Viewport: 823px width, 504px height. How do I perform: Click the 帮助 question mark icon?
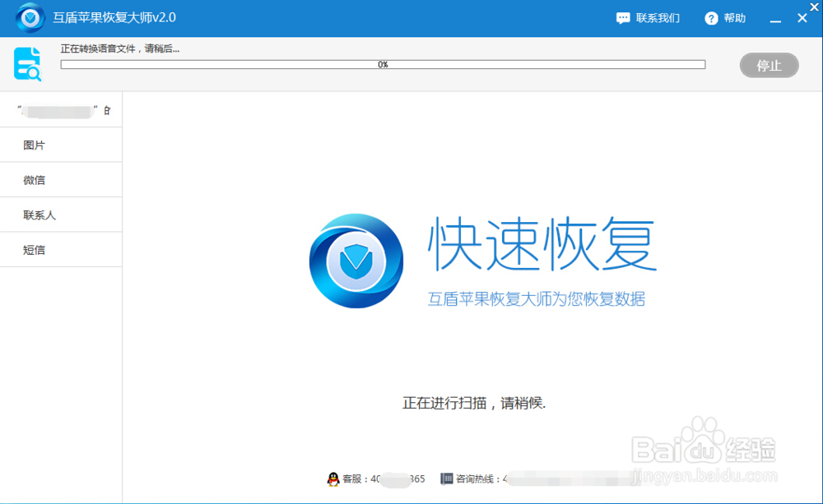pos(711,18)
